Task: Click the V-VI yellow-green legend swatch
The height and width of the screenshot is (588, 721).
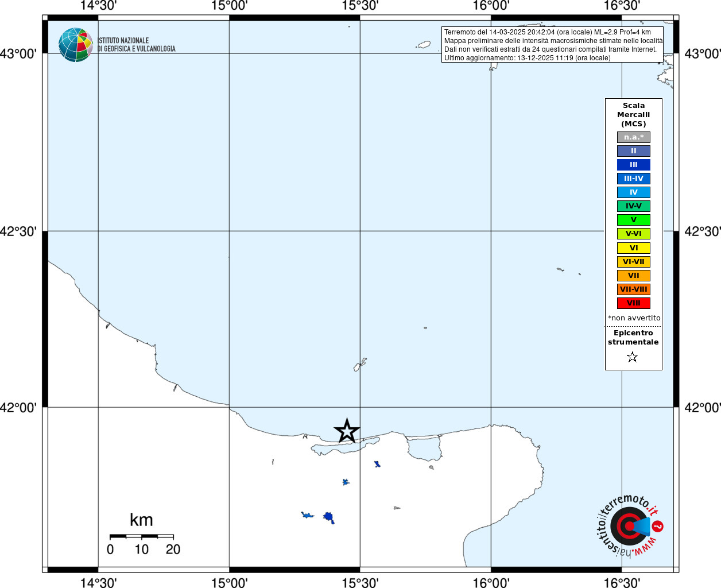Action: [634, 234]
